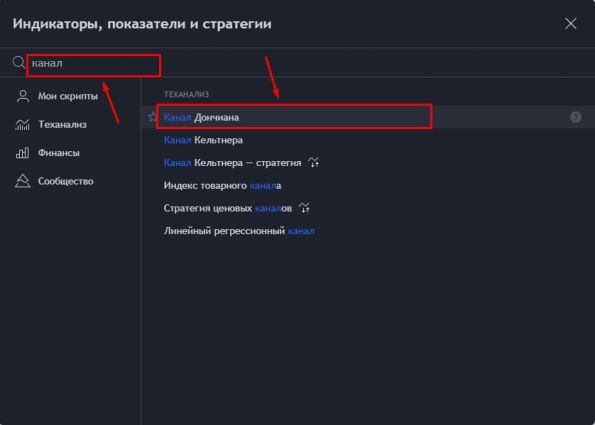The width and height of the screenshot is (595, 425).
Task: Select the Канал Дончиана indicator
Action: (x=368, y=117)
